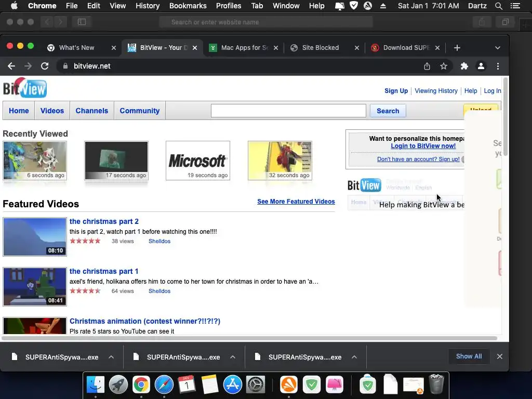Open Viewing History link
The image size is (532, 399).
[436, 91]
